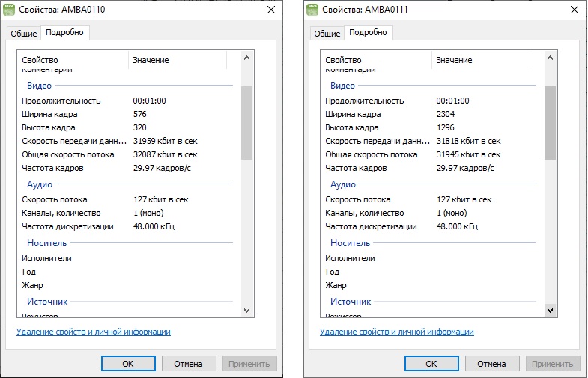The width and height of the screenshot is (588, 378).
Task: Close the AMBA0110 properties window
Action: (270, 10)
